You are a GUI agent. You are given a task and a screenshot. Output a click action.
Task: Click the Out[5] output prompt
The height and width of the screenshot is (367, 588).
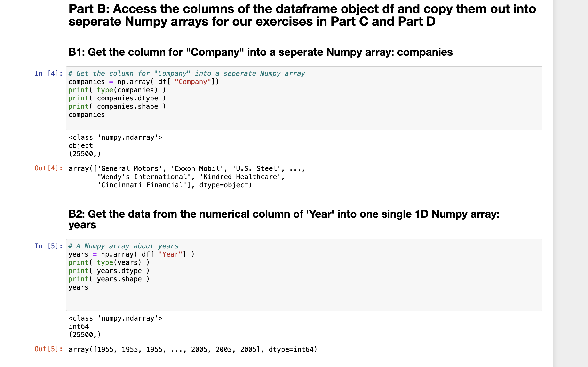tap(48, 349)
